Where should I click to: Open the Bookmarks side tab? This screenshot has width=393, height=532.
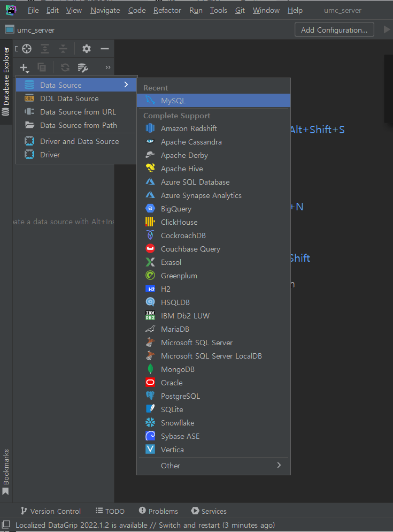6,472
